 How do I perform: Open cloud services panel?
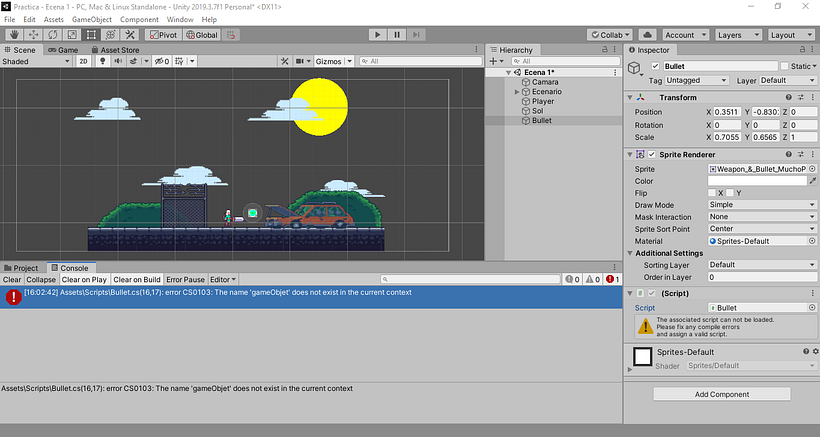click(x=647, y=34)
